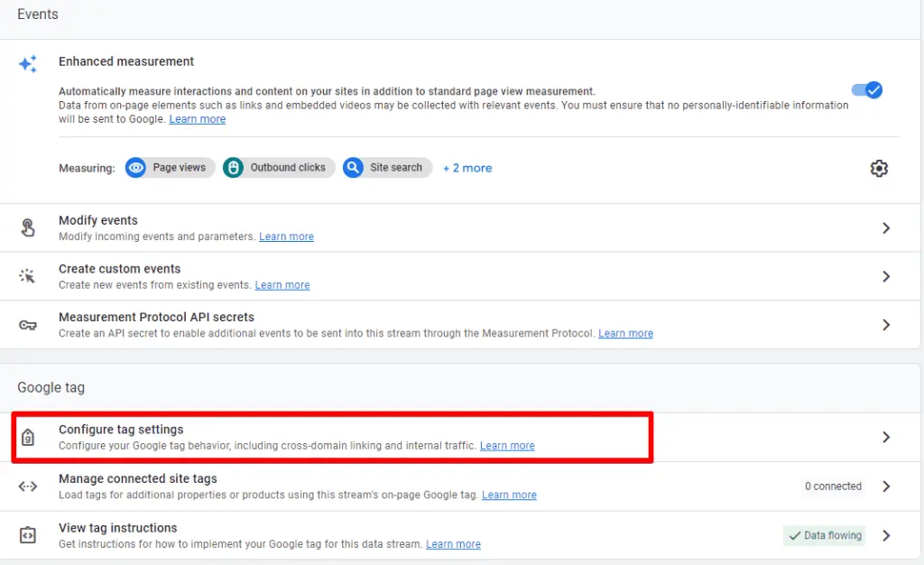Click the Outbound clicks measurement icon

(233, 167)
